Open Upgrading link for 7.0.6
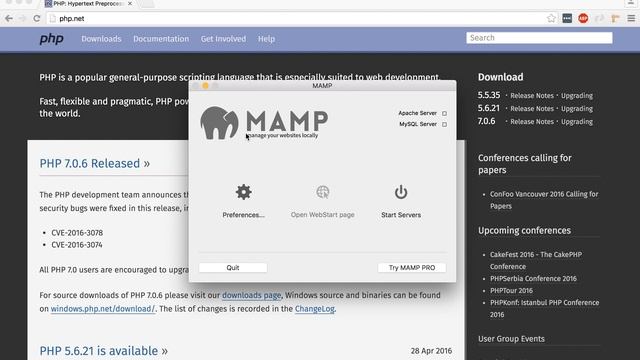 coord(577,122)
